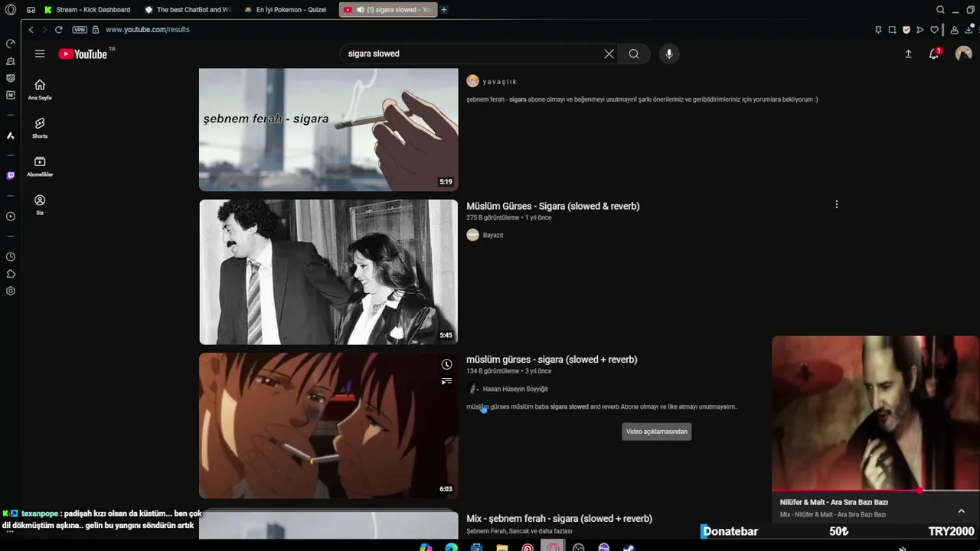980x551 pixels.
Task: Add page to bookmarks heart icon
Action: point(934,30)
